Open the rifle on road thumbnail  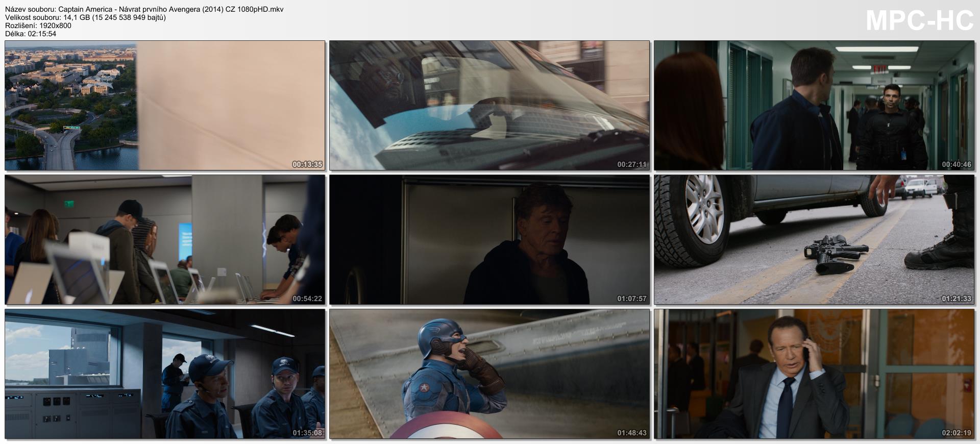click(x=814, y=239)
